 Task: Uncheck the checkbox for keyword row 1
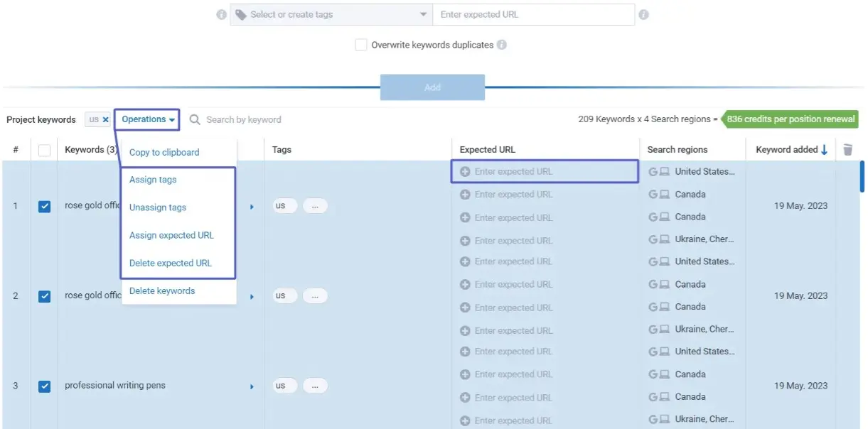click(44, 206)
